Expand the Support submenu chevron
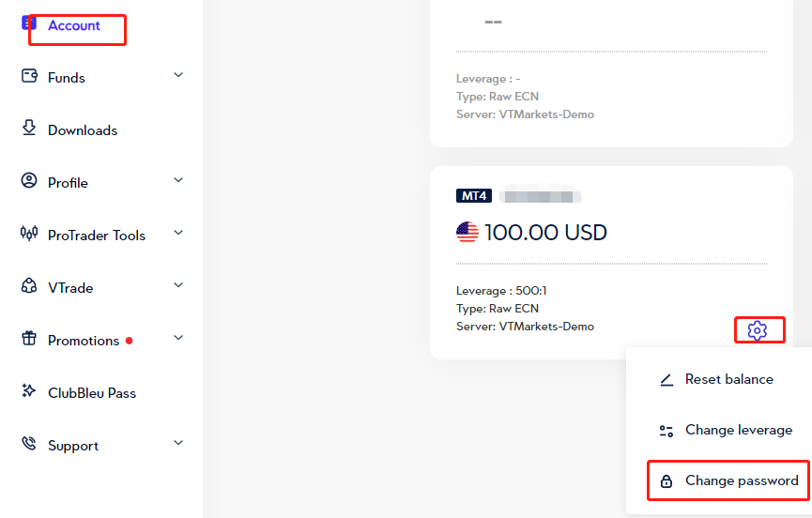Image resolution: width=812 pixels, height=518 pixels. (x=178, y=443)
